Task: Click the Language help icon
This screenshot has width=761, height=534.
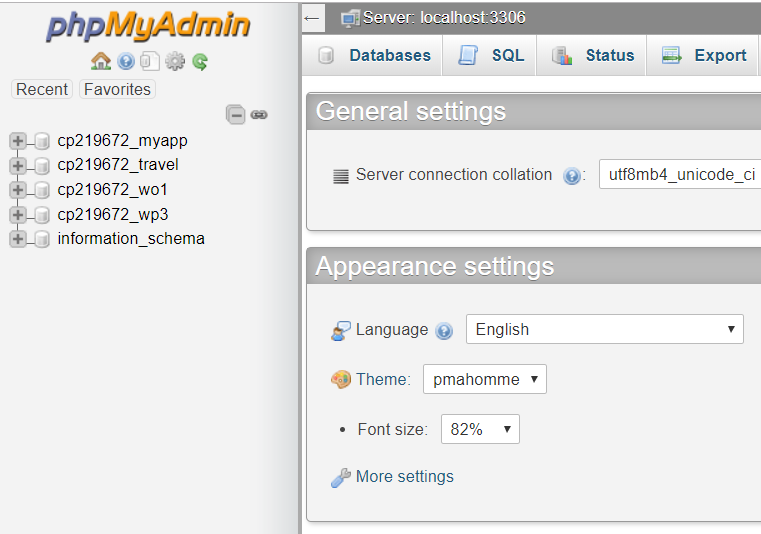Action: tap(444, 331)
